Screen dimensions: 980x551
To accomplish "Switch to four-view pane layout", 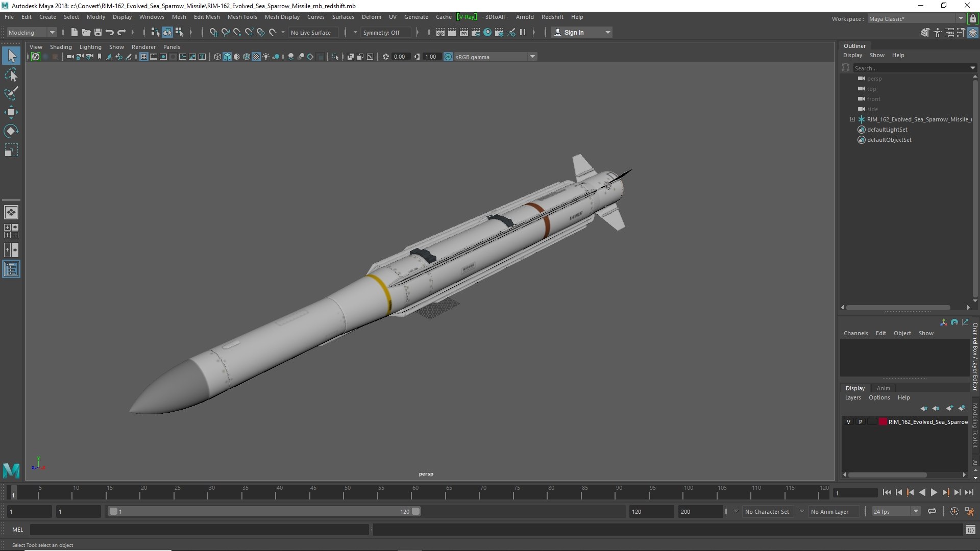I will (11, 231).
